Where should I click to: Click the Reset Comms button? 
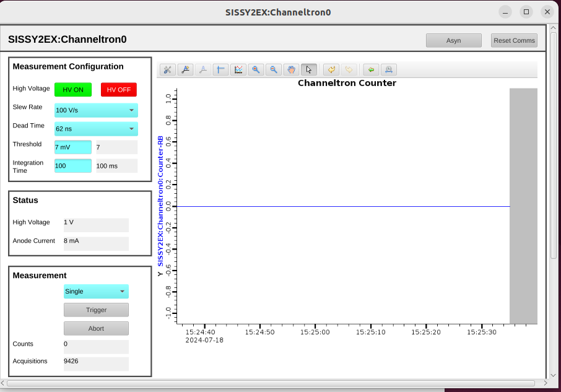(x=514, y=40)
